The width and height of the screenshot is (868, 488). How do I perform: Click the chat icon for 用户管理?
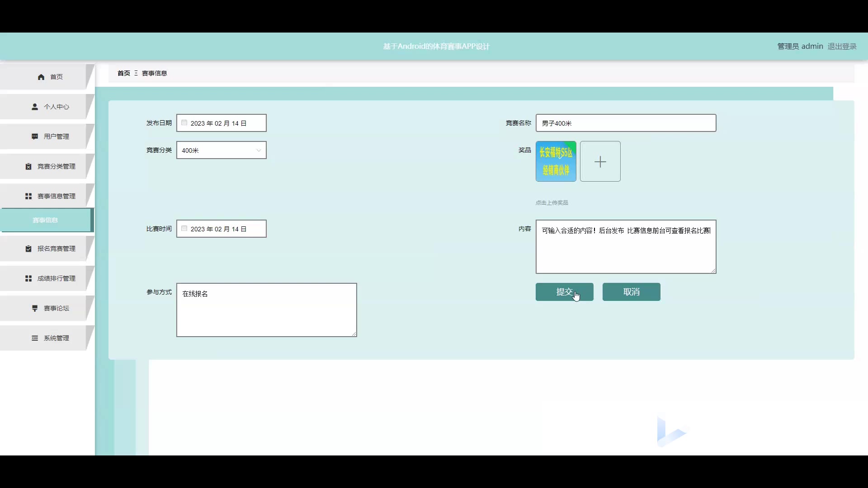(x=35, y=137)
